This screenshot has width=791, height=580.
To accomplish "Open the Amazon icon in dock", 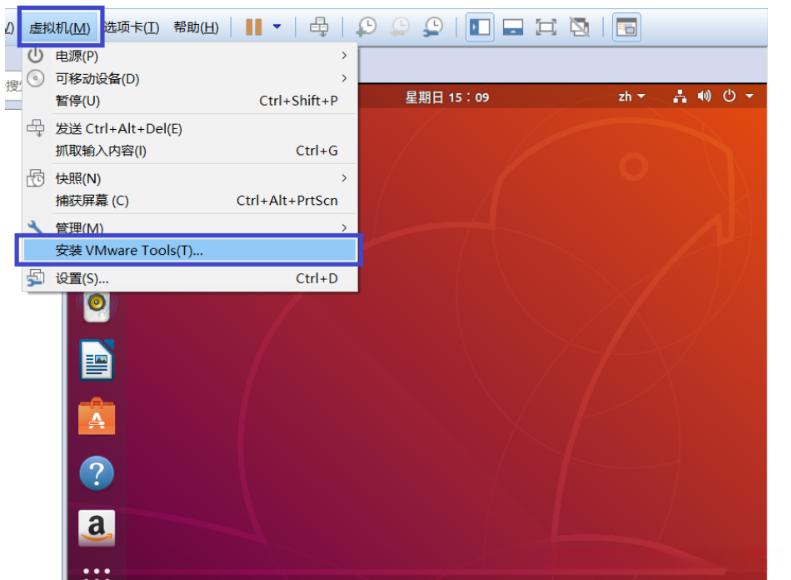I will (x=96, y=528).
